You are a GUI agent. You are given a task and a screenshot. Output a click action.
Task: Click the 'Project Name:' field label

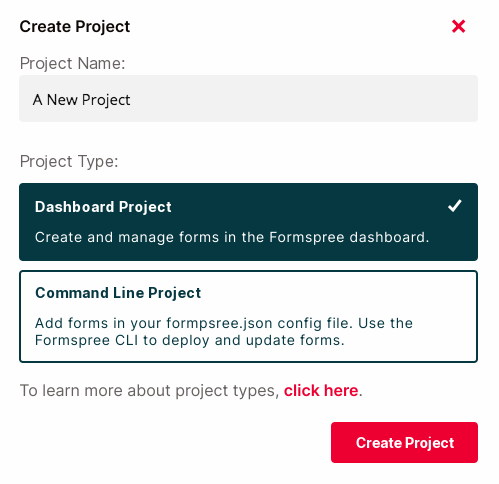tap(72, 63)
